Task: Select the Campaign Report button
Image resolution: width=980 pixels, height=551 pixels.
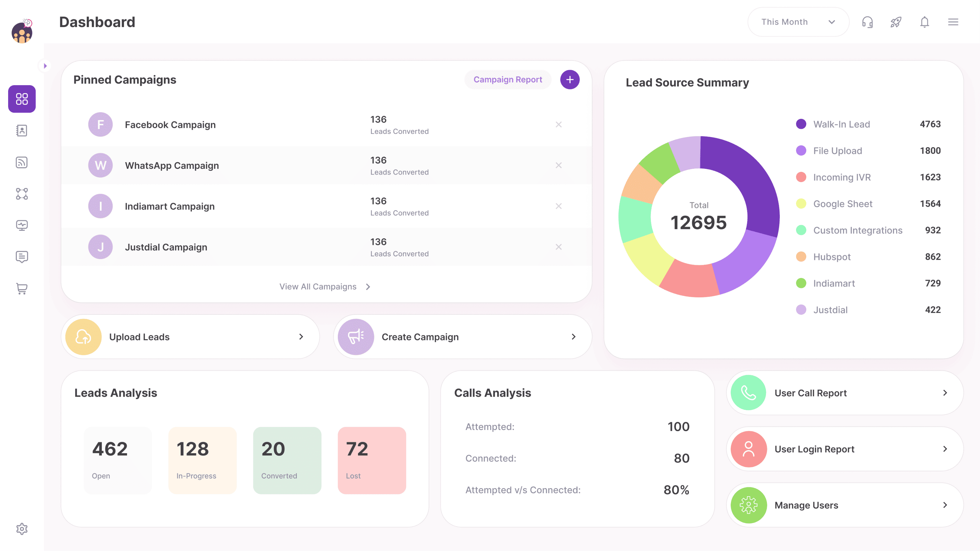Action: click(508, 79)
